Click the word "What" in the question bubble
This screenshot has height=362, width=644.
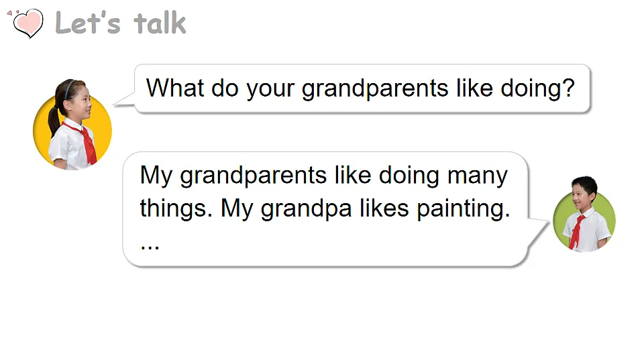(x=175, y=88)
